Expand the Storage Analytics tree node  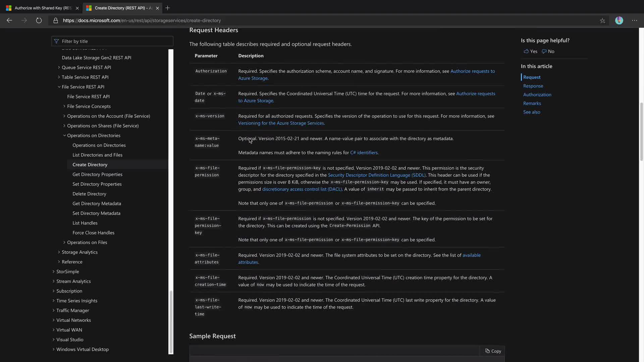pyautogui.click(x=59, y=252)
